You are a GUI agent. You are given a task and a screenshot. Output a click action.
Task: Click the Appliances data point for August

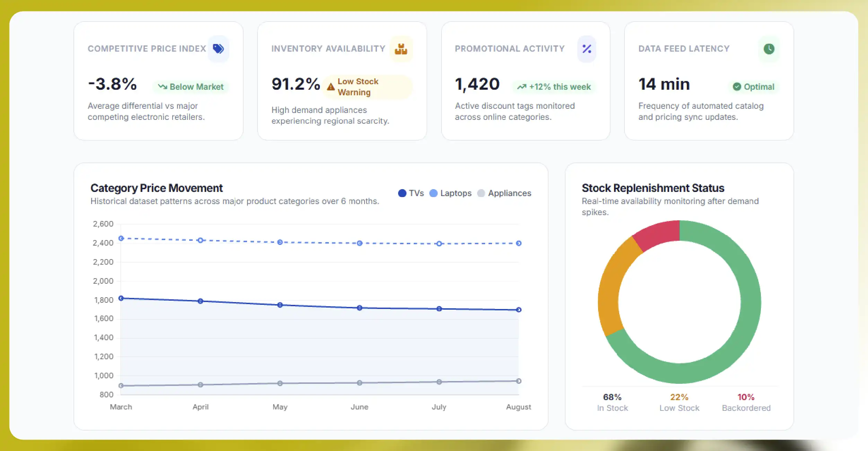(518, 381)
